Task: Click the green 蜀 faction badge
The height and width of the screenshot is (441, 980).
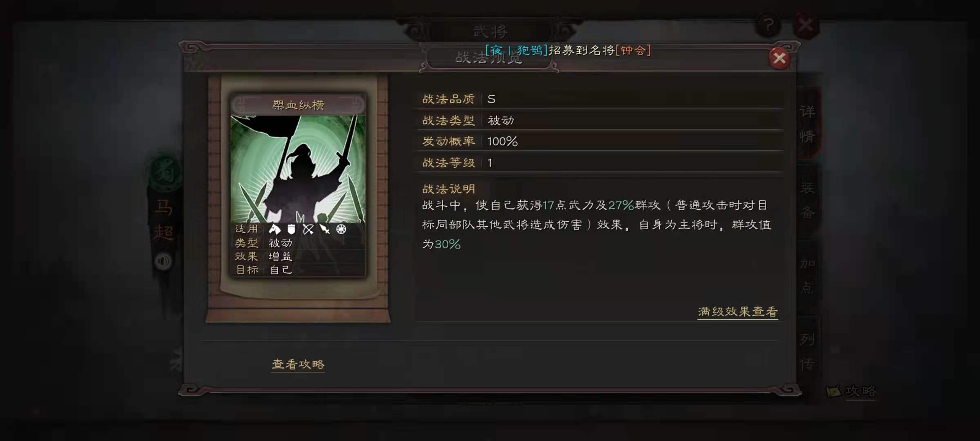Action: (x=165, y=173)
